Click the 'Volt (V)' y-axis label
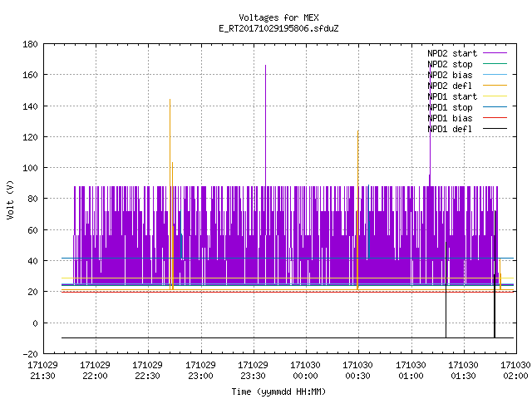 click(x=10, y=199)
